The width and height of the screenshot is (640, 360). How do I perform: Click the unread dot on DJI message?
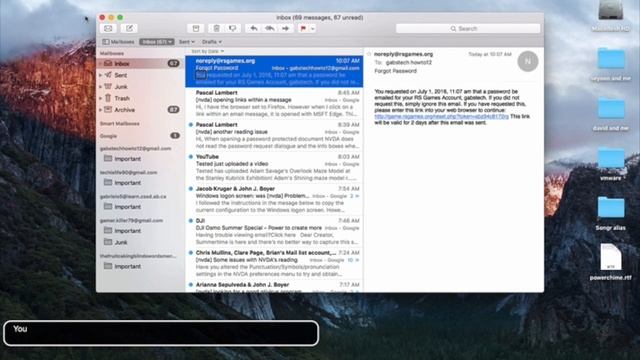[191, 221]
